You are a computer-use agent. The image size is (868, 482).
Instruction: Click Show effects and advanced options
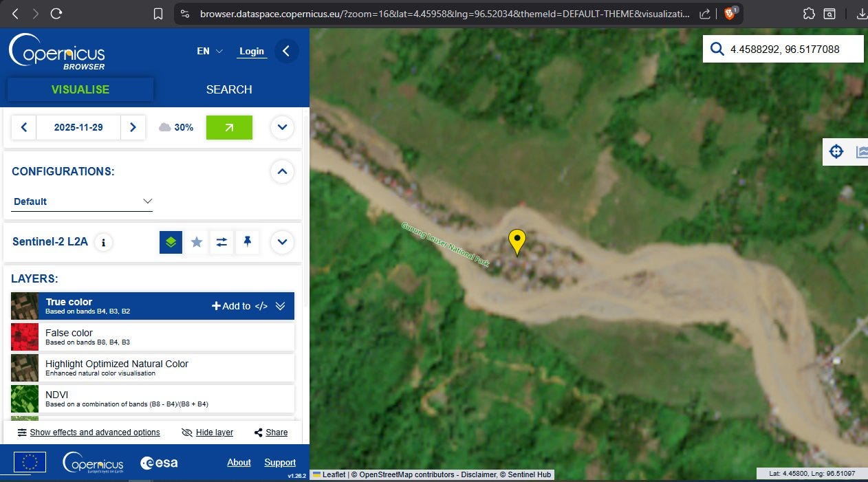tap(89, 432)
